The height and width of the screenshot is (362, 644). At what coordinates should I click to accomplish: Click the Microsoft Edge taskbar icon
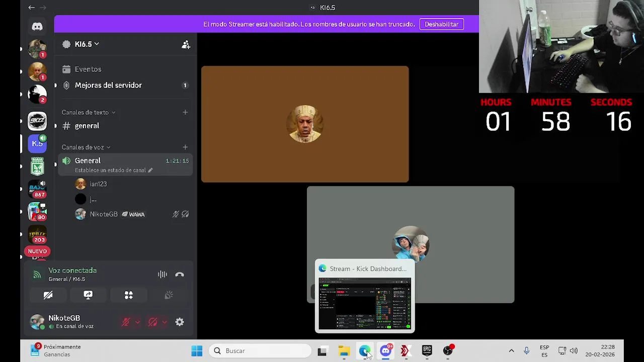point(365,351)
